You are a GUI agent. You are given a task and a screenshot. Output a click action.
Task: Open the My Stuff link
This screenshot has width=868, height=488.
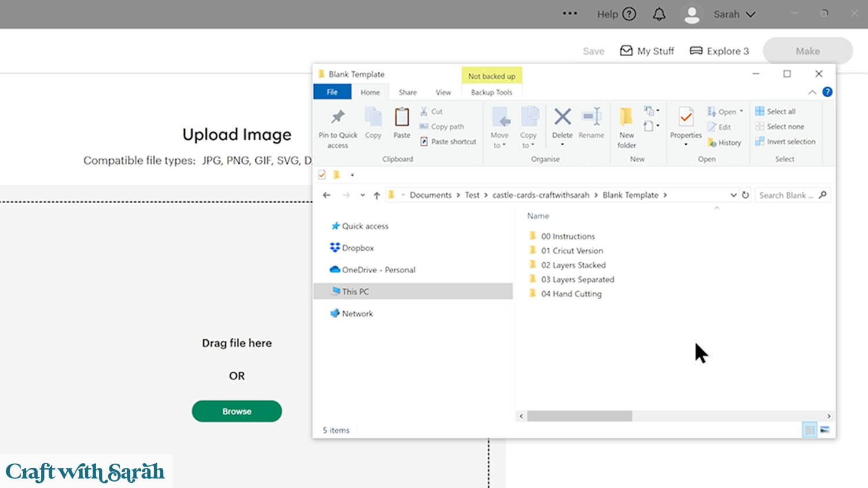coord(647,51)
